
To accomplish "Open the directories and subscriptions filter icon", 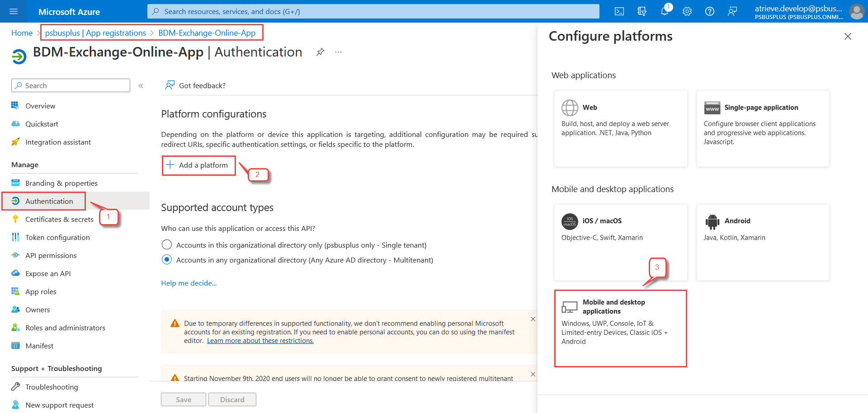I will (x=642, y=11).
